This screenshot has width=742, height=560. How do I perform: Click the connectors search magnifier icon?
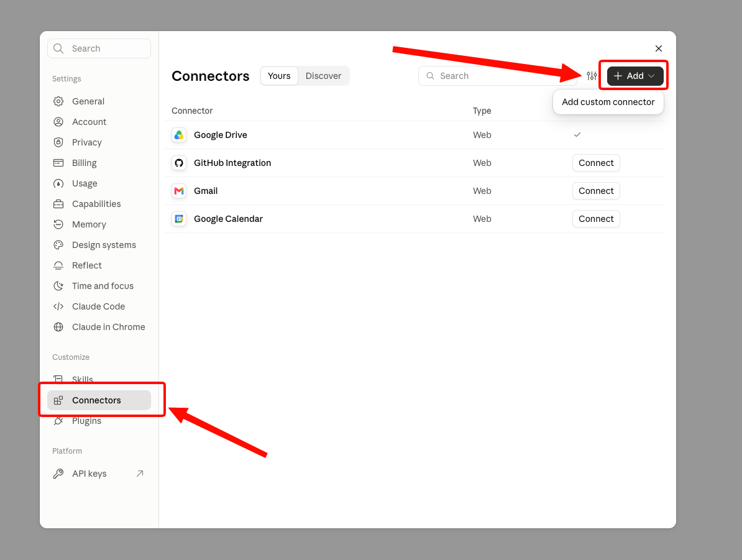click(430, 76)
